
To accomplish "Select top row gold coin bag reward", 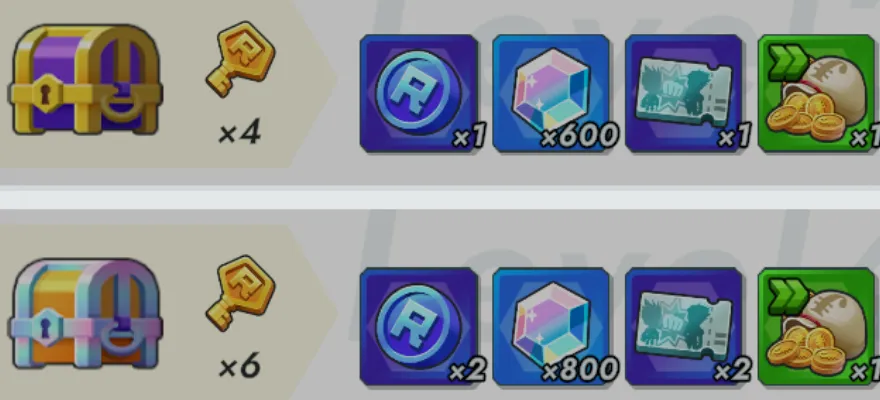I will coord(819,93).
